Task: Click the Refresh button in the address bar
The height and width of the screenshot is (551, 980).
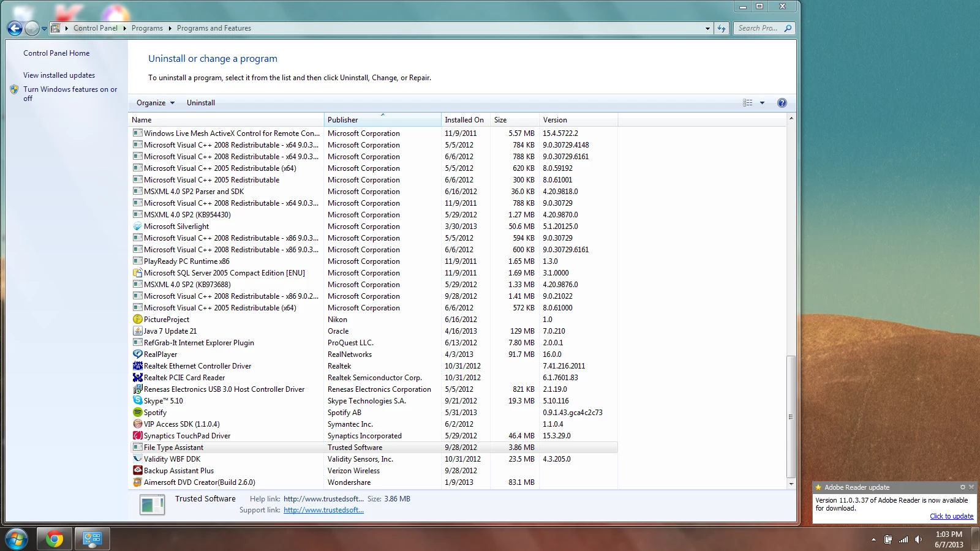Action: click(x=722, y=28)
